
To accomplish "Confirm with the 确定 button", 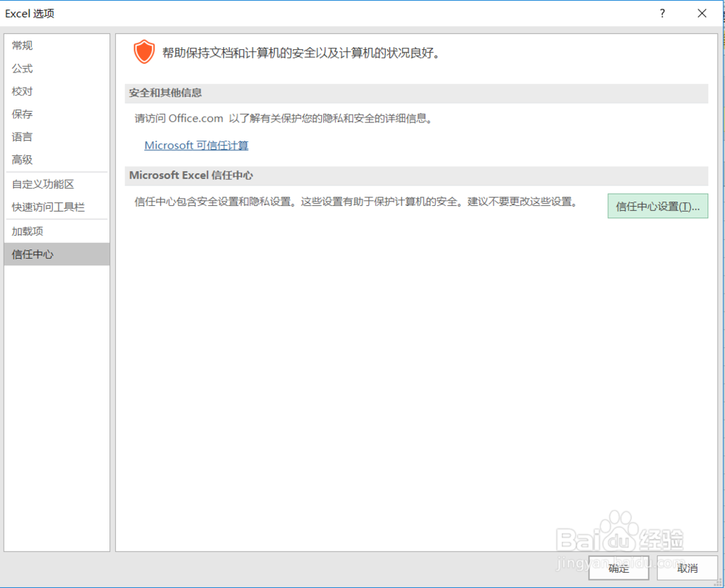I will click(x=618, y=568).
